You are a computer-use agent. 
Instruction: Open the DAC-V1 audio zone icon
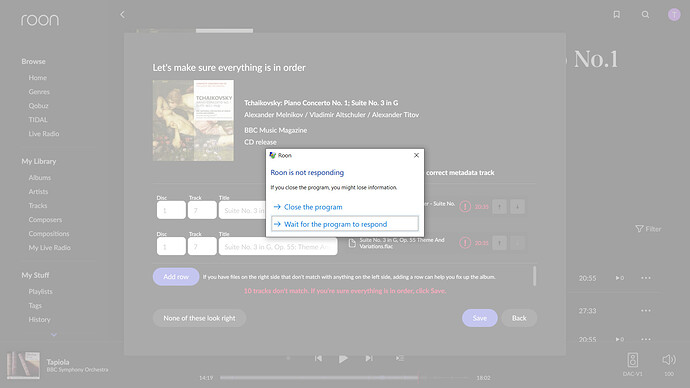[x=632, y=360]
